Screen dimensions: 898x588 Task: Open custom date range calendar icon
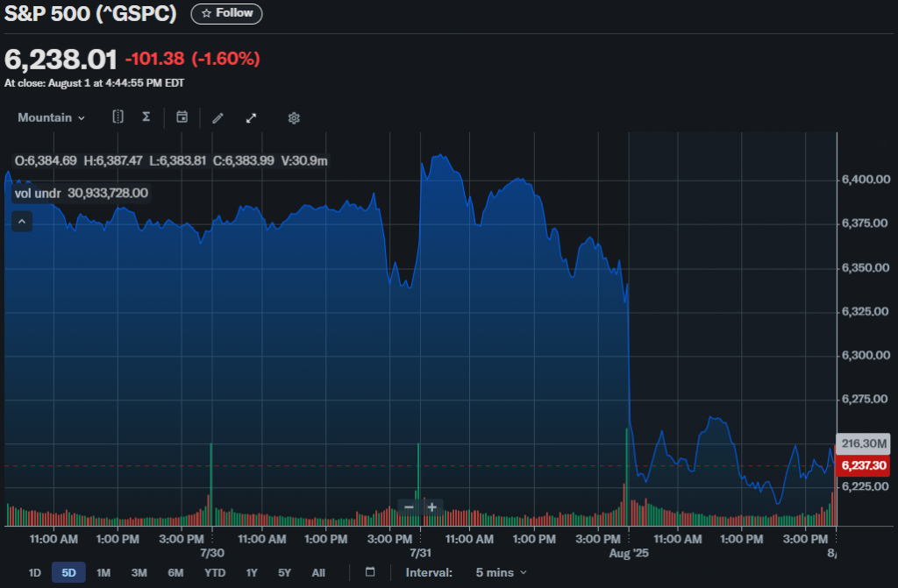tap(370, 572)
